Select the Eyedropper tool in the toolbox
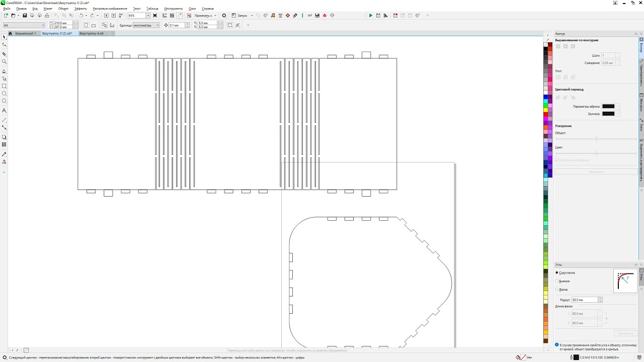This screenshot has height=362, width=644. click(5, 154)
